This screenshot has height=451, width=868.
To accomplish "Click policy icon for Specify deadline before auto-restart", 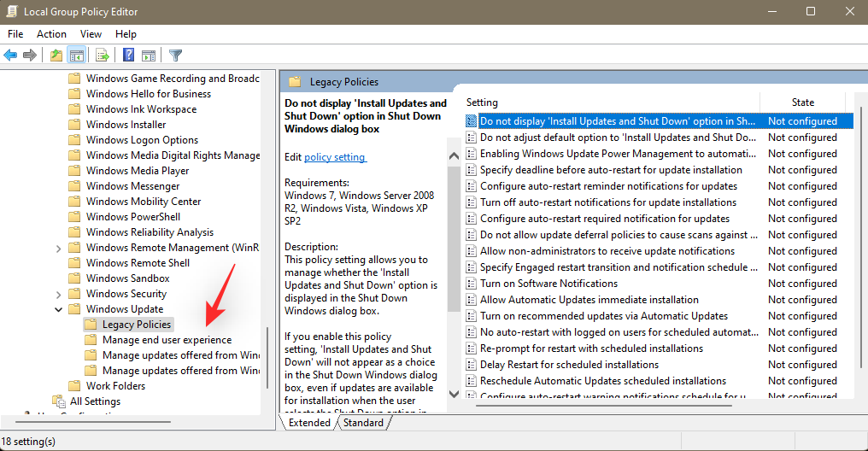I will pos(471,170).
